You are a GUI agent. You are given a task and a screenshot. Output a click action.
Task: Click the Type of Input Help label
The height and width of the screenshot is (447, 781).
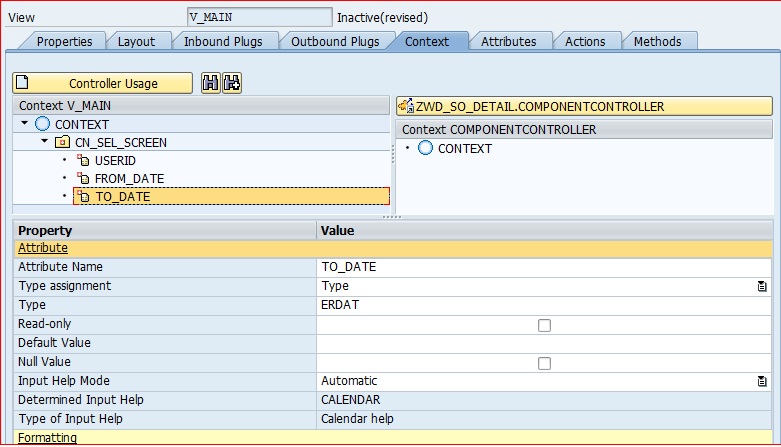point(70,419)
